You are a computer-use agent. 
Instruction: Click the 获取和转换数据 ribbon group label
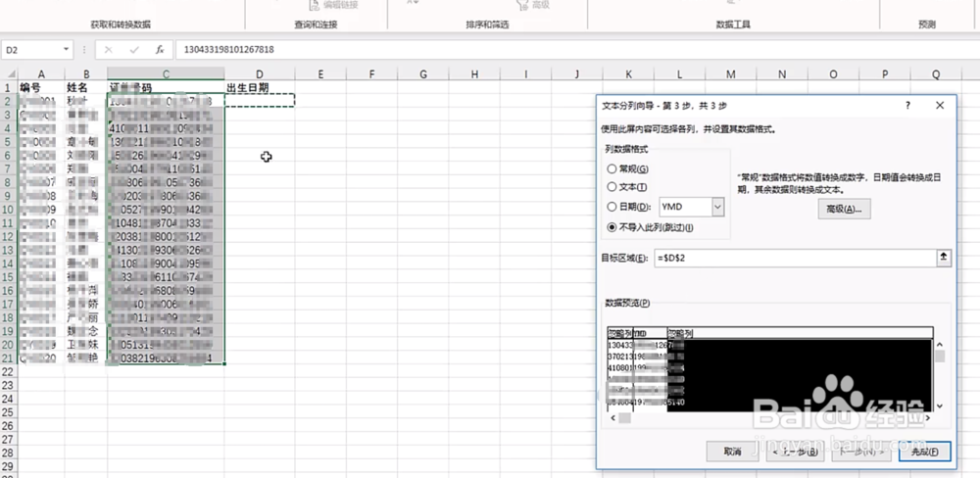pos(121,25)
